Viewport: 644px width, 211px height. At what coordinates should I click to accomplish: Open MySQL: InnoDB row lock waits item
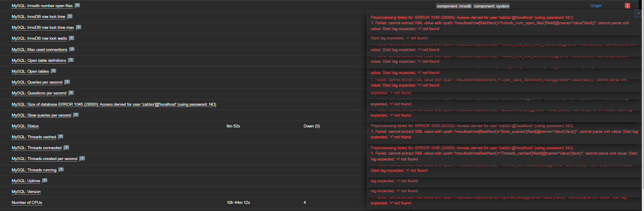click(x=39, y=38)
